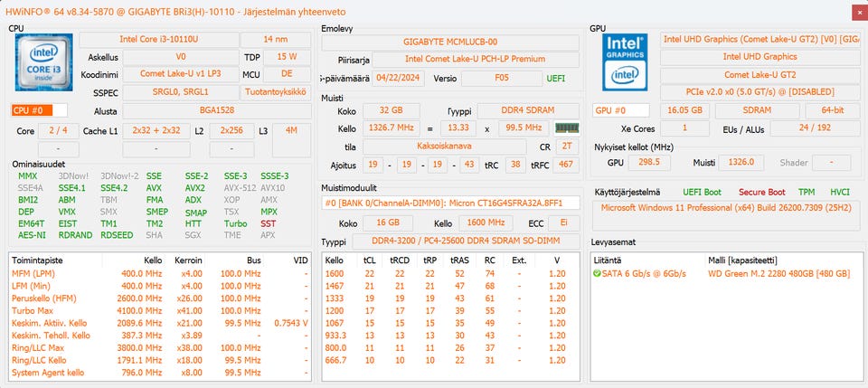Viewport: 868px width, 388px height.
Task: Click the Turbo feature label
Action: [235, 223]
